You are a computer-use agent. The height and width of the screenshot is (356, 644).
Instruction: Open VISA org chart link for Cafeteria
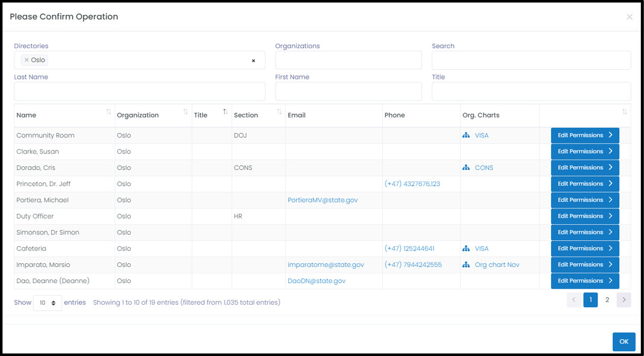click(x=482, y=249)
